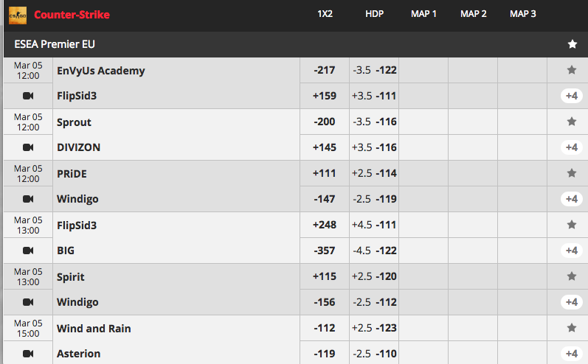The height and width of the screenshot is (364, 588).
Task: Expand +4 markets for DIVIZON match
Action: tap(572, 147)
